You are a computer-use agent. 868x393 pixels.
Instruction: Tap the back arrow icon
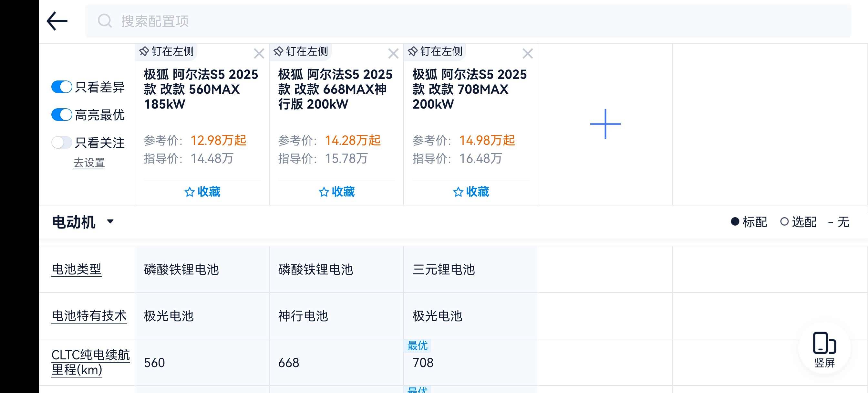(57, 21)
